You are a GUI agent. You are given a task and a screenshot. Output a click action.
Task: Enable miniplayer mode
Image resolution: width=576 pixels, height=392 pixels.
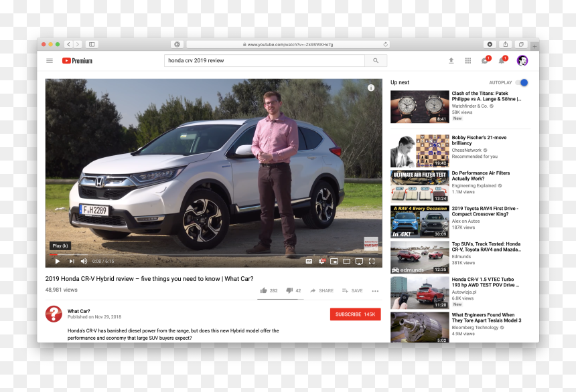tap(334, 262)
